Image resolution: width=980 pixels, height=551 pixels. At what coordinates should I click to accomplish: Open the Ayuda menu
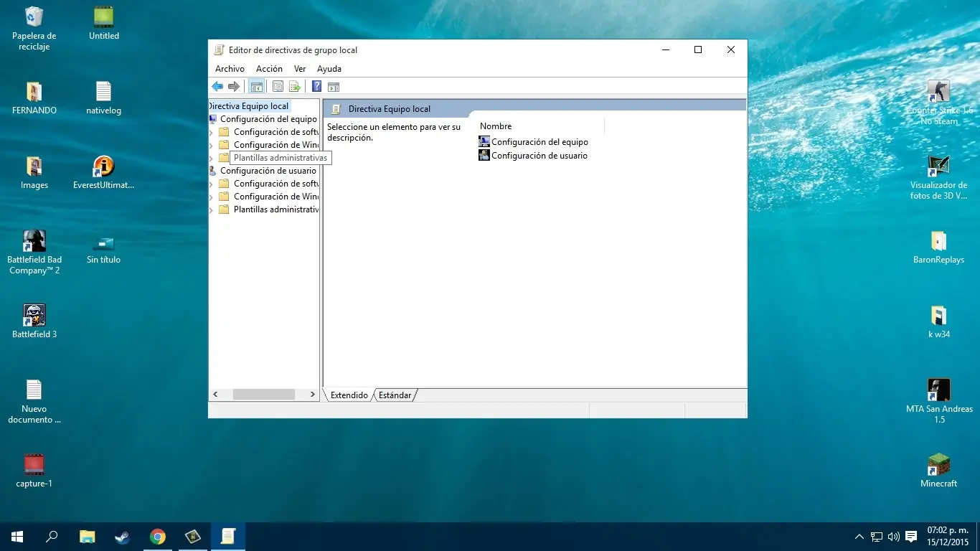click(x=329, y=69)
